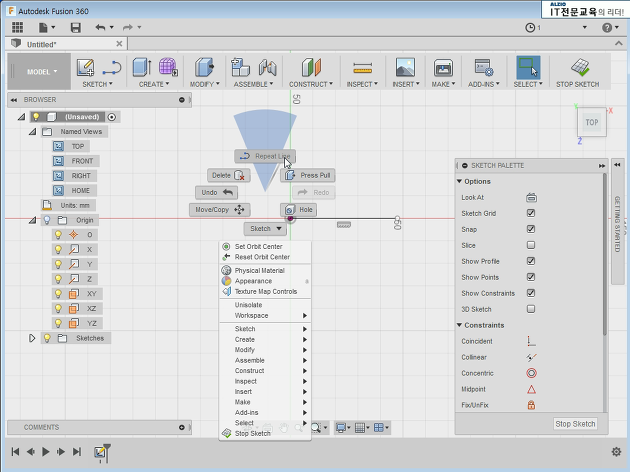Click the job status clock icon
This screenshot has height=472, width=630.
pyautogui.click(x=530, y=27)
